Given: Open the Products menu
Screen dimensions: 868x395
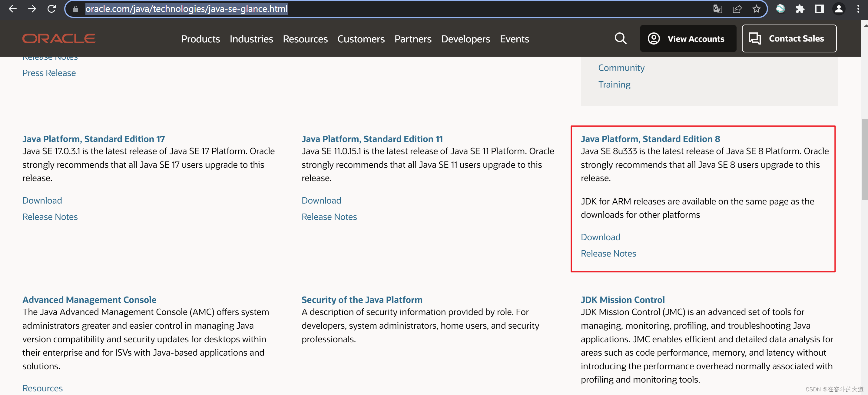Looking at the screenshot, I should 200,39.
